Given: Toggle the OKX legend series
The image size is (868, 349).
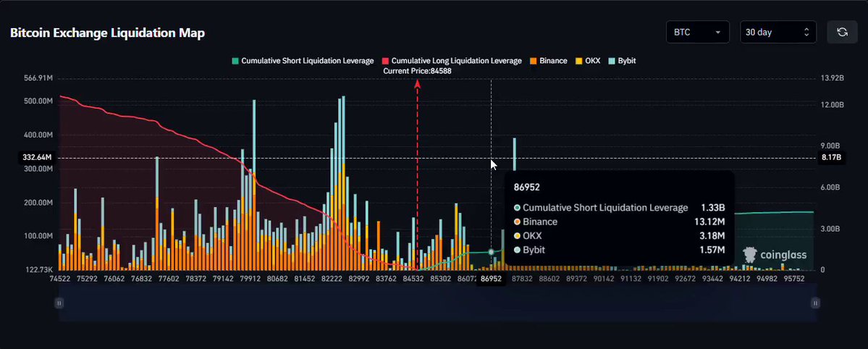Looking at the screenshot, I should click(x=587, y=61).
